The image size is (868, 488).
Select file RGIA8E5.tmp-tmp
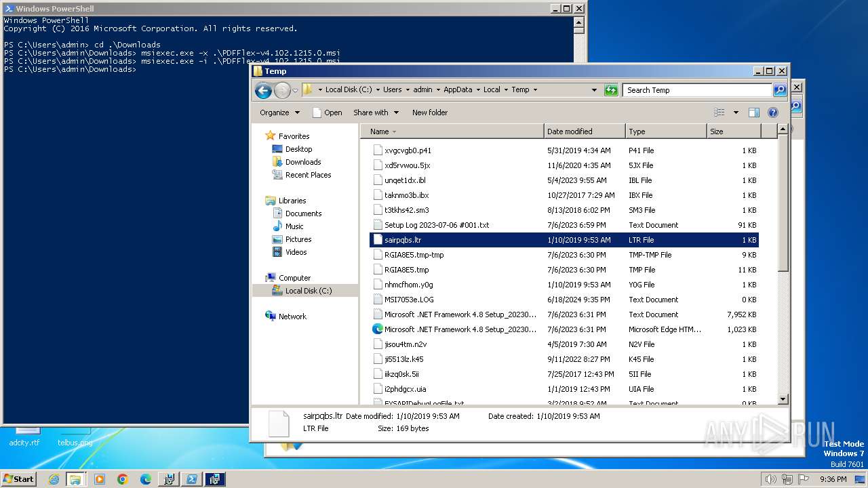414,255
